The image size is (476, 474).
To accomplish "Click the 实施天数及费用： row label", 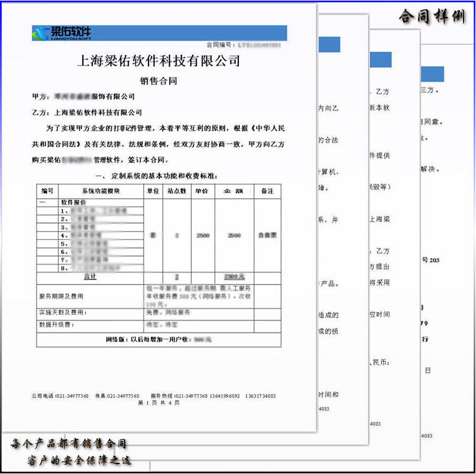I will (63, 312).
